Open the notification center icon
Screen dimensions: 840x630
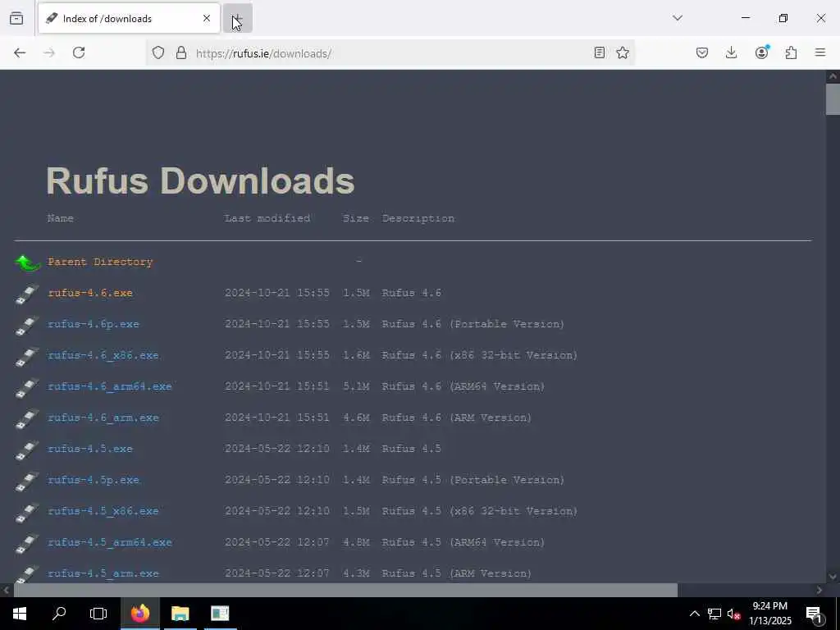tap(815, 614)
